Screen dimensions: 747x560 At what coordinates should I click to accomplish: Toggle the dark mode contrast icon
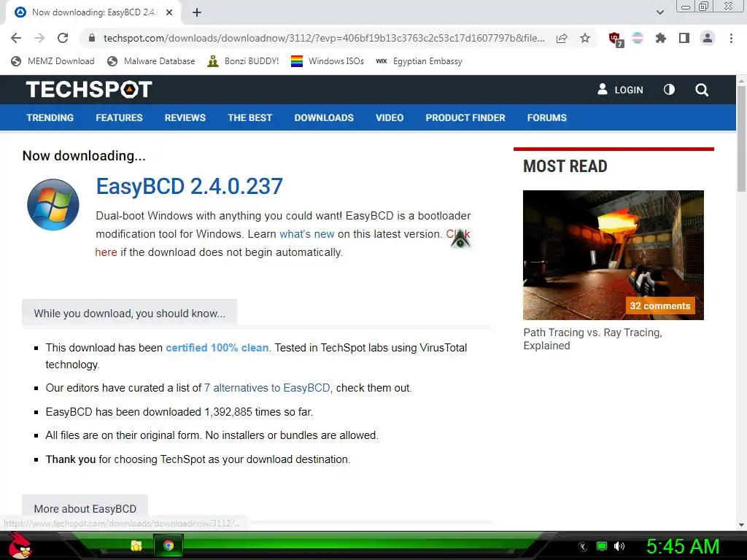click(x=669, y=90)
